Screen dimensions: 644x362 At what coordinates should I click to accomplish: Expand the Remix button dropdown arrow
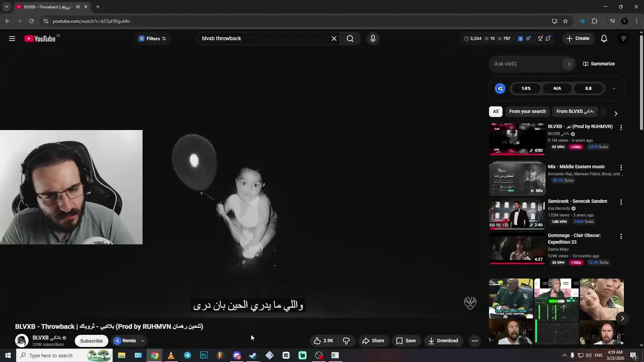(x=142, y=341)
